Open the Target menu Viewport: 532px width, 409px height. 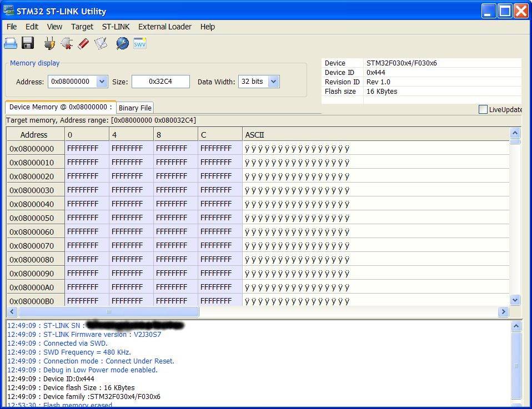pyautogui.click(x=82, y=27)
